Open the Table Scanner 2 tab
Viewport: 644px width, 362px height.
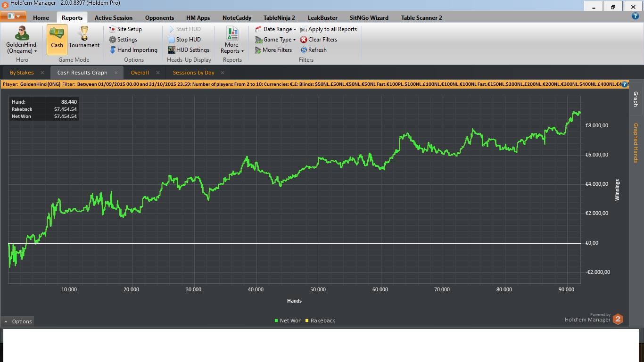coord(421,17)
